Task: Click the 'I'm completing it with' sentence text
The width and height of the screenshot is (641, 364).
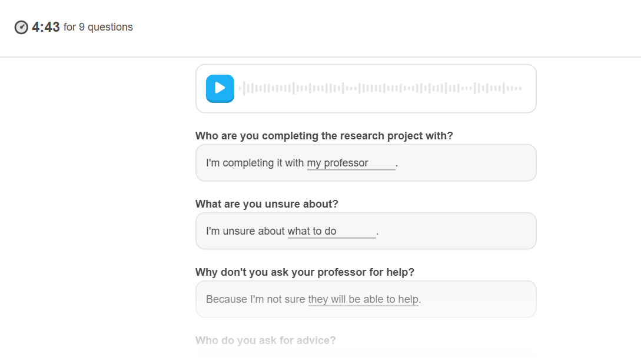Action: click(x=255, y=163)
